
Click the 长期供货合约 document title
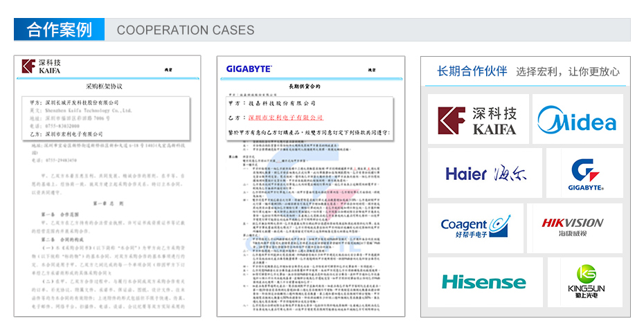click(304, 86)
